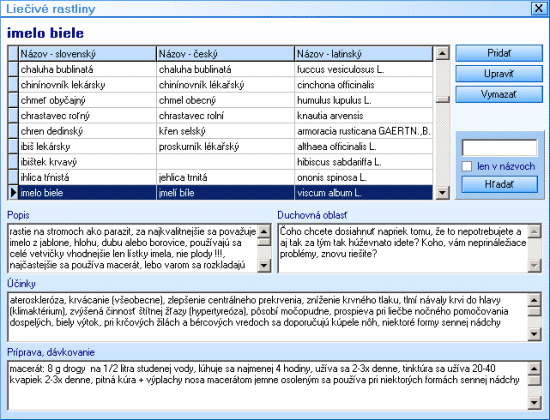The width and height of the screenshot is (550, 420).
Task: Click the plant table's scrollbar thumb
Action: [442, 100]
